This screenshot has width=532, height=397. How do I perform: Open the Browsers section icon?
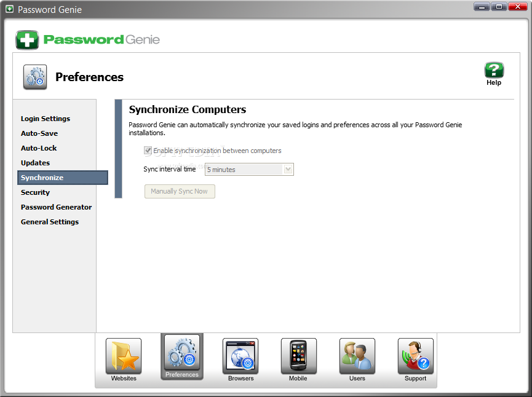(240, 356)
